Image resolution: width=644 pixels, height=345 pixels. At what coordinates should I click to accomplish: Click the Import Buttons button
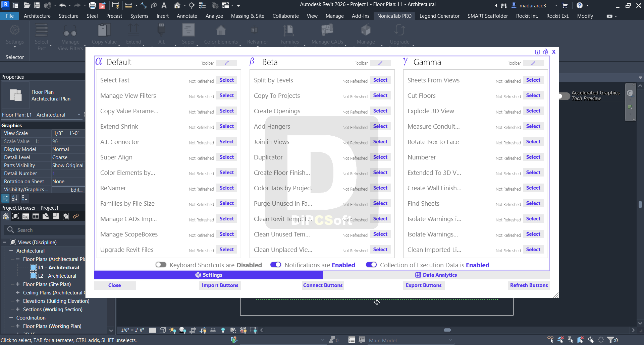(x=220, y=285)
